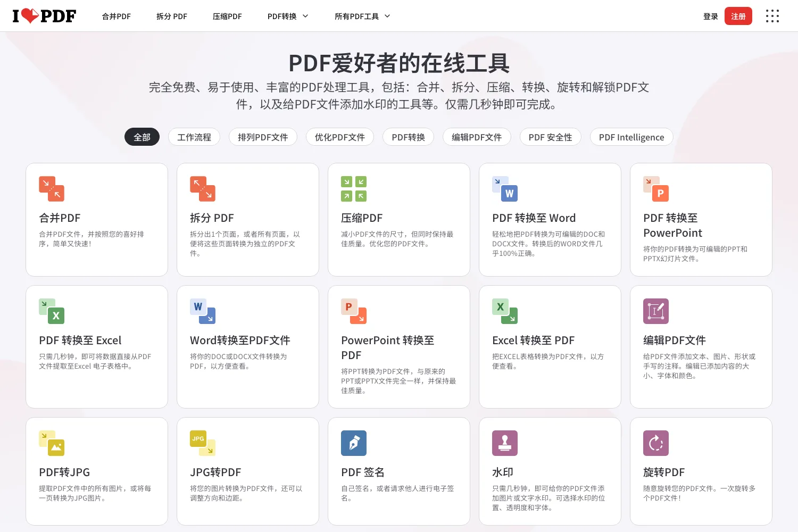This screenshot has width=798, height=532.
Task: Open the PowerPoint 转换至 PDF title
Action: [x=388, y=348]
